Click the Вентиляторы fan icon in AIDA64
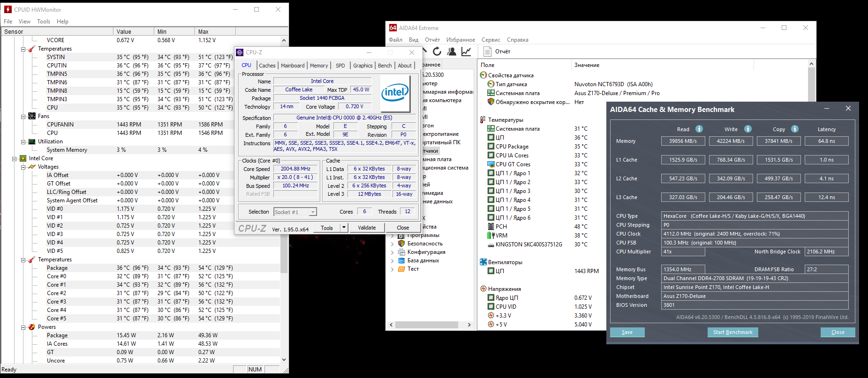This screenshot has height=378, width=868. [x=483, y=262]
